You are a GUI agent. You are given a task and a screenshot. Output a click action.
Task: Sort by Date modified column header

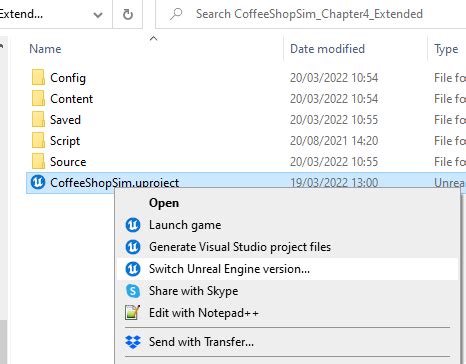[327, 49]
